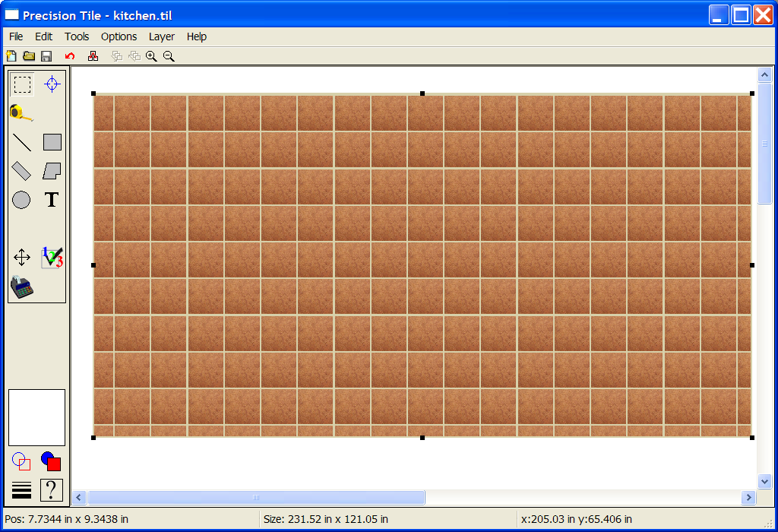Click the zoom in magnifier icon
The height and width of the screenshot is (532, 778).
coord(151,56)
